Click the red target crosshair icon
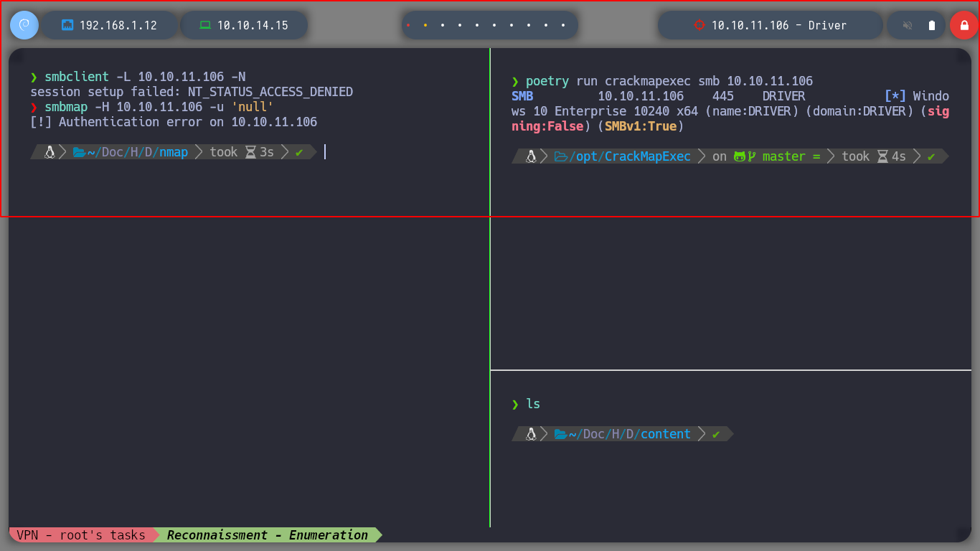This screenshot has width=980, height=551. pos(699,25)
